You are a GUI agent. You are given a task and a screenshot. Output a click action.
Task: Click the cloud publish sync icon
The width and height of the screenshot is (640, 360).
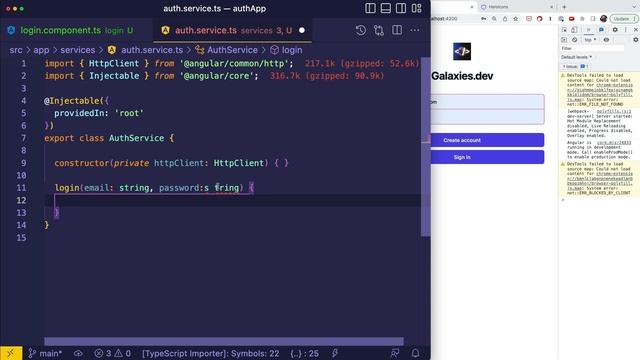click(78, 353)
